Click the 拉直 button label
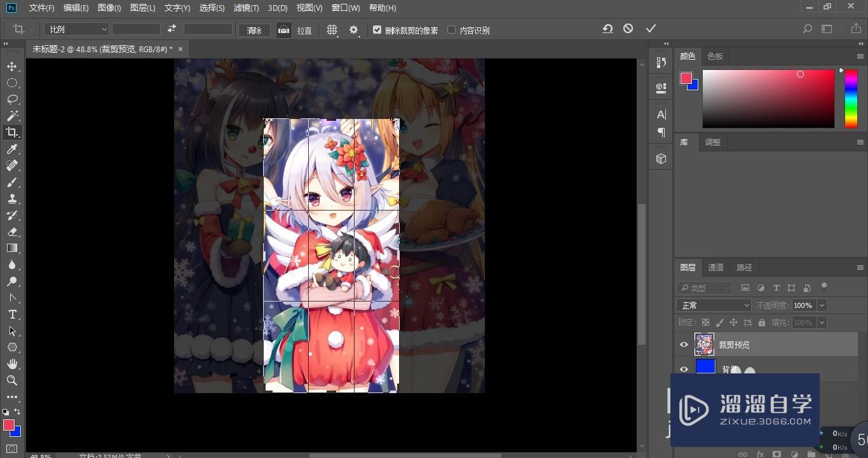The image size is (868, 458). coord(304,31)
